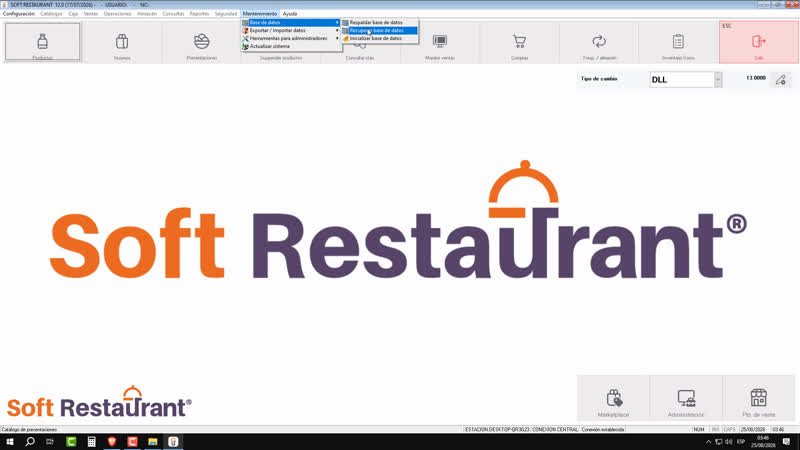
Task: Open the red C app on taskbar
Action: point(132,442)
